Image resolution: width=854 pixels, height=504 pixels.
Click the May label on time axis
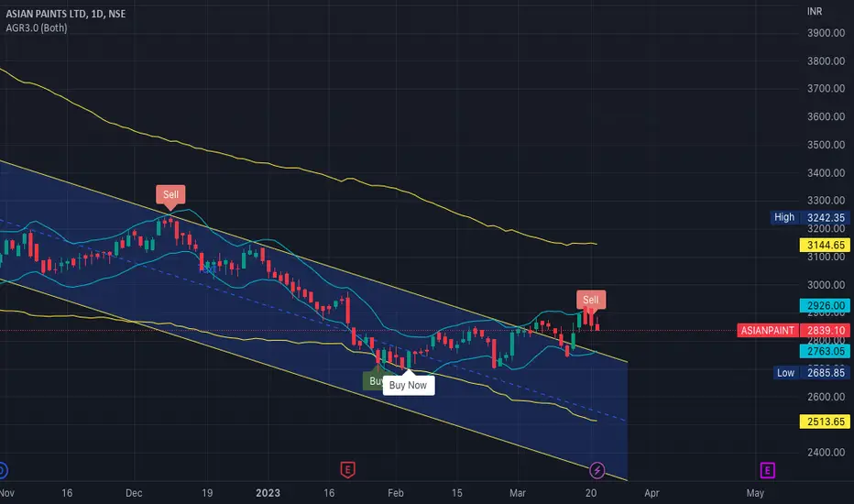coord(755,493)
